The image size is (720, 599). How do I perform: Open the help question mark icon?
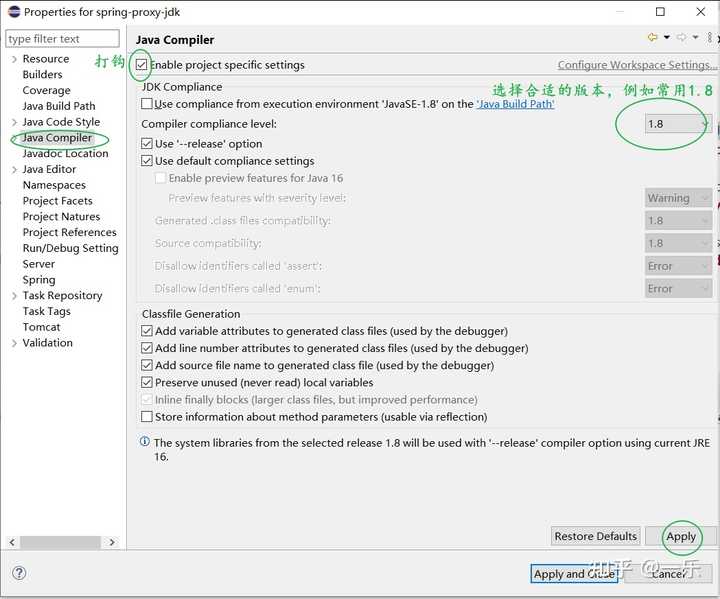pos(19,573)
